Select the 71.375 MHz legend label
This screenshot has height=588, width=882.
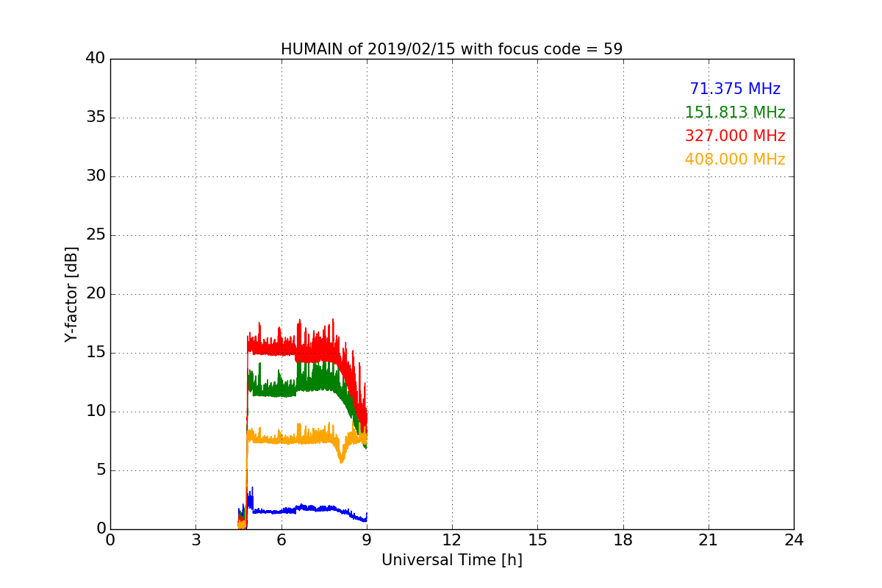[735, 89]
